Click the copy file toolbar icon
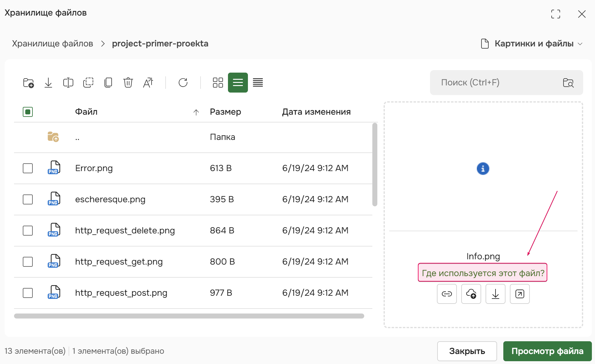The width and height of the screenshot is (595, 364). coord(108,83)
